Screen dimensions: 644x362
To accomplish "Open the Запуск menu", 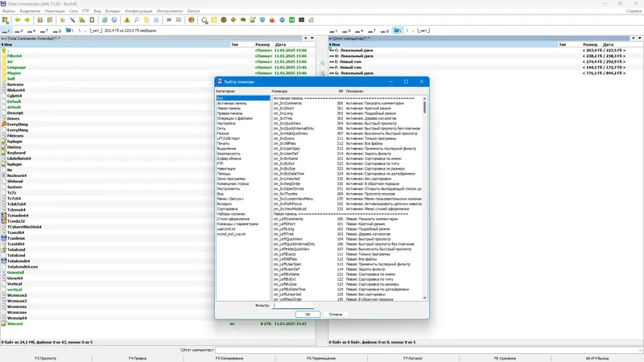I will [x=193, y=11].
